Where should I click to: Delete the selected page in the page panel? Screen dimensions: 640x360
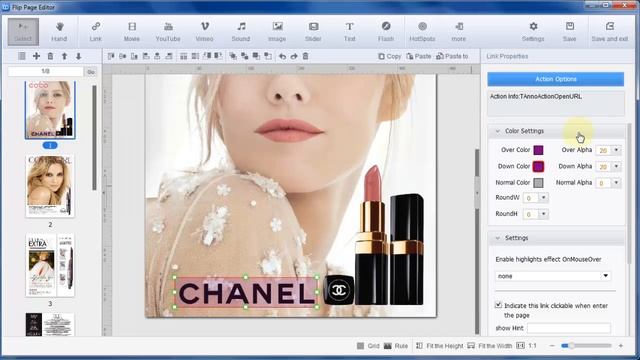click(50, 56)
